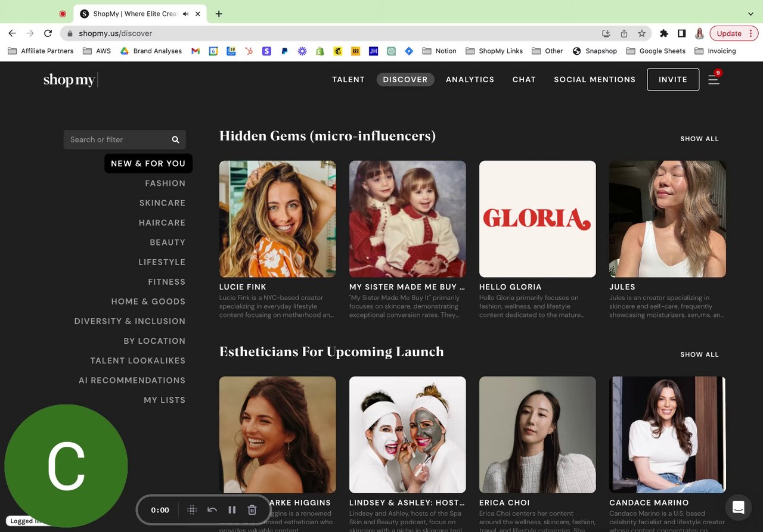This screenshot has height=532, width=763.
Task: Click the Search or filter field
Action: (125, 139)
